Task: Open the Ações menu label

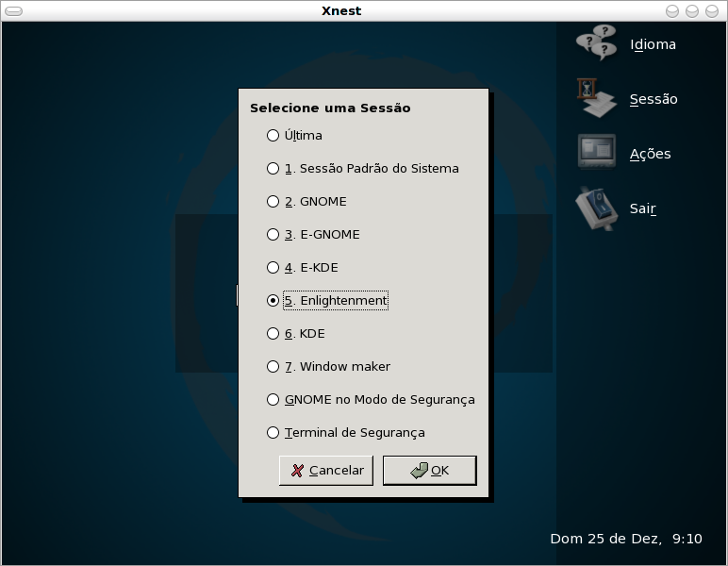Action: 650,154
